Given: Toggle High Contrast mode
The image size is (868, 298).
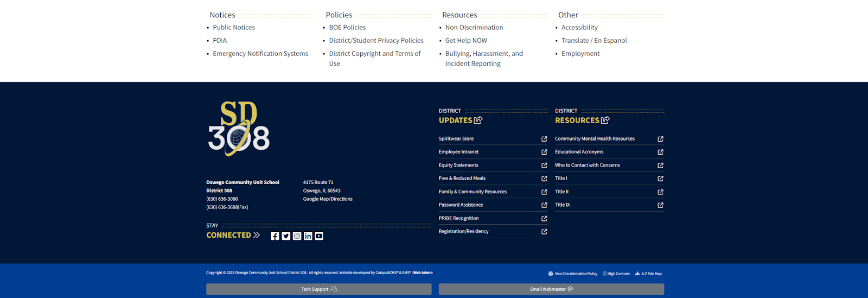Looking at the screenshot, I should click(616, 274).
